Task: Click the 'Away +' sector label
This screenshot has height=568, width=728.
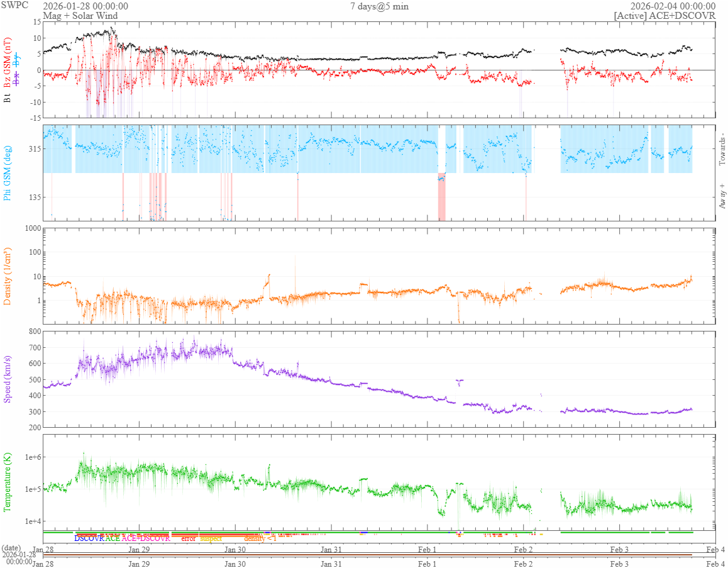Action: click(x=722, y=196)
